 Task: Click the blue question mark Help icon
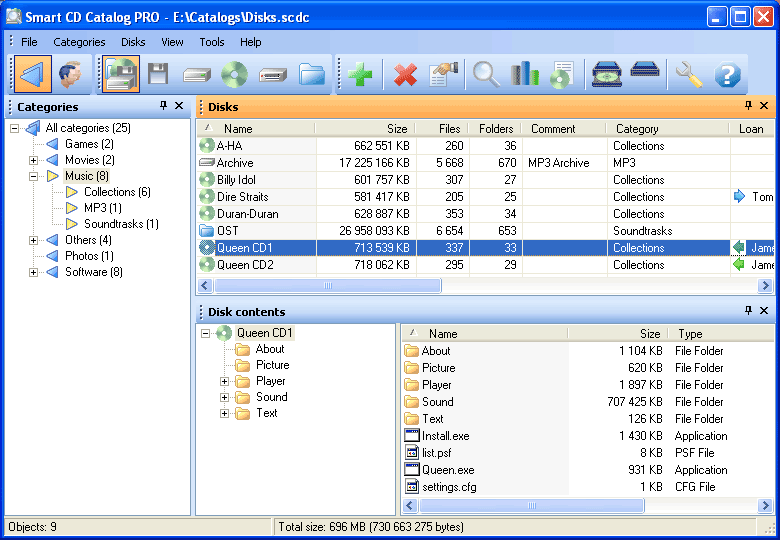[x=728, y=75]
